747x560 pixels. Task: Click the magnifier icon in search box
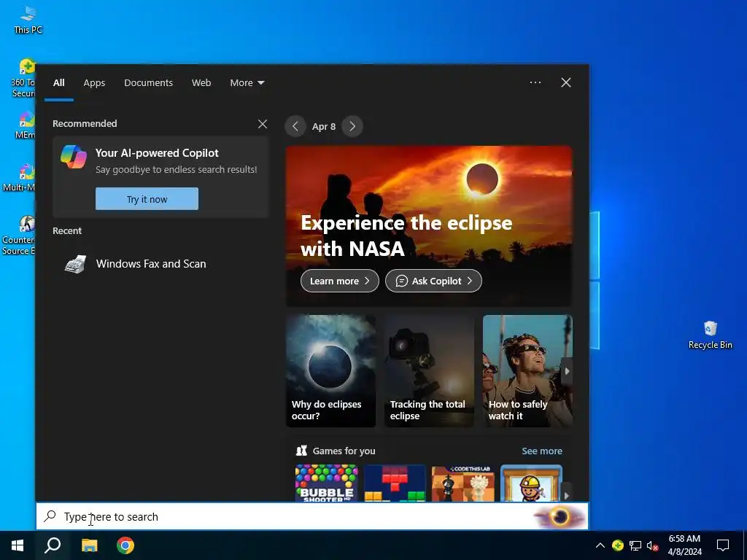[x=50, y=516]
